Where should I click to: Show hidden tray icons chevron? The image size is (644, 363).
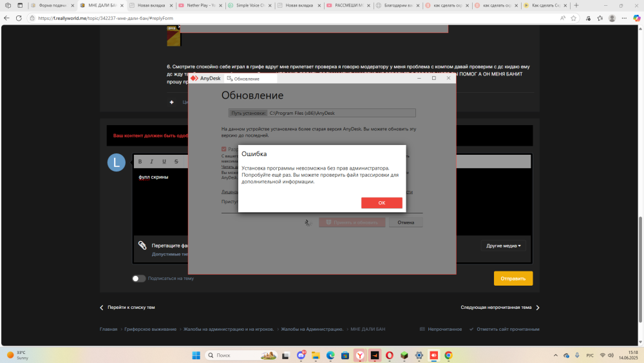555,355
